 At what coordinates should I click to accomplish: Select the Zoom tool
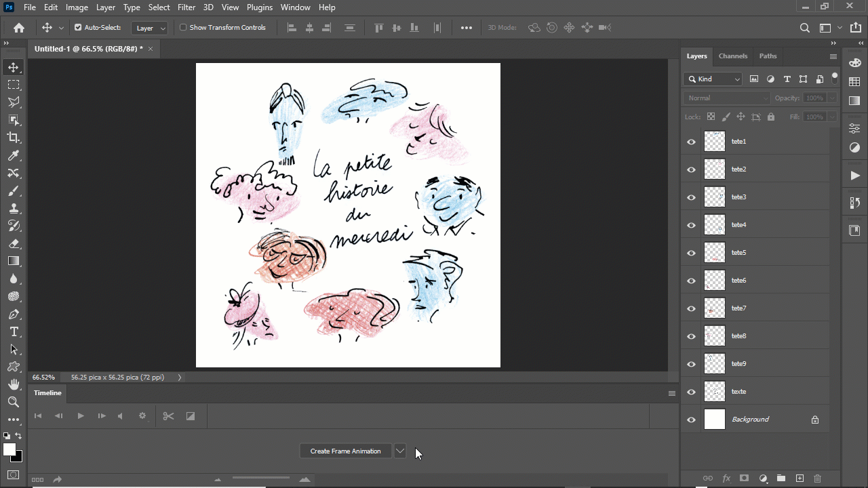[x=14, y=402]
